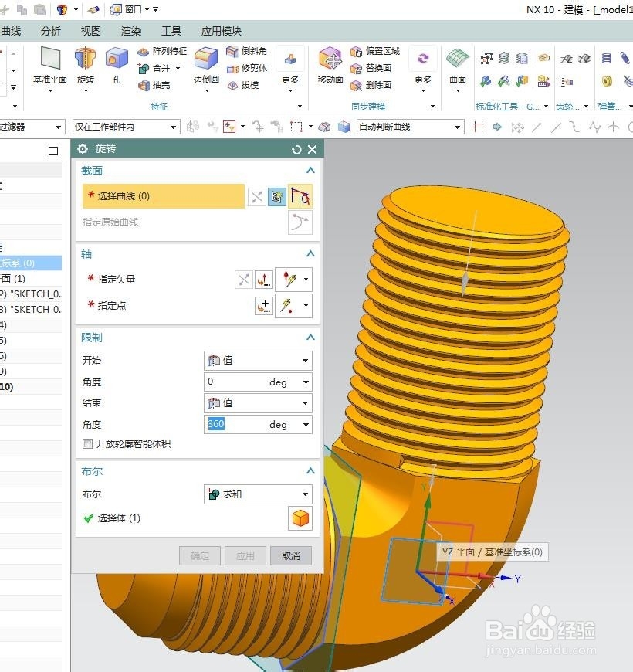
Task: Click the 曲面 surface tool
Action: click(458, 66)
